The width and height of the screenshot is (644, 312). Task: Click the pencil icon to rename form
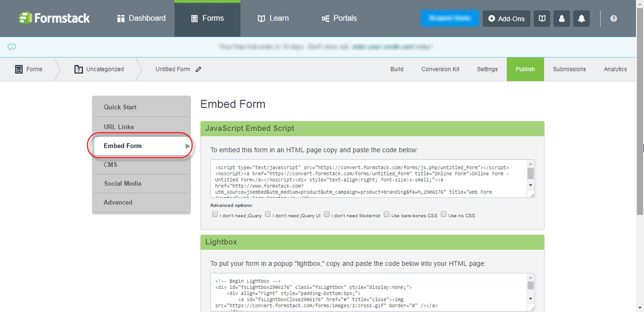(x=198, y=69)
